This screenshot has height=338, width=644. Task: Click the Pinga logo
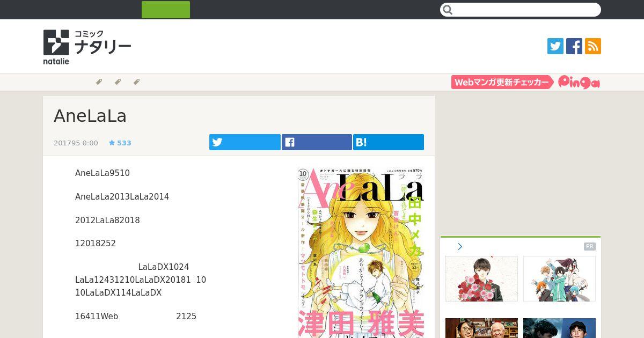coord(579,82)
